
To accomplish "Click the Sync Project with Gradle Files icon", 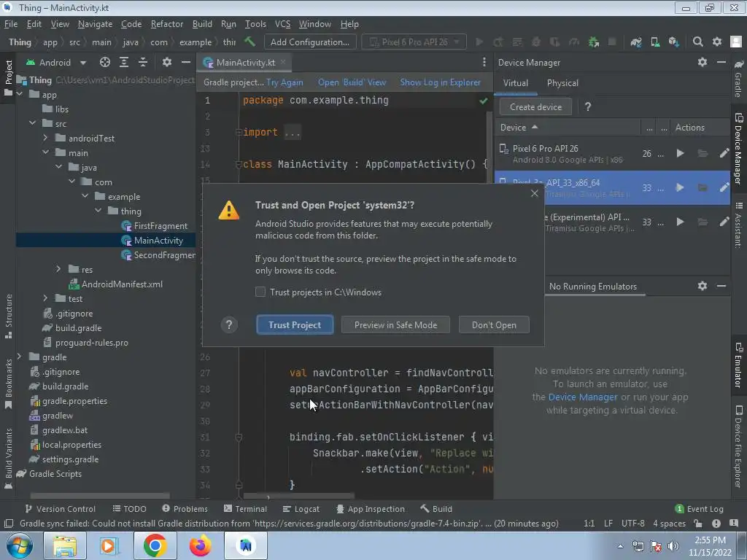I will [x=636, y=42].
